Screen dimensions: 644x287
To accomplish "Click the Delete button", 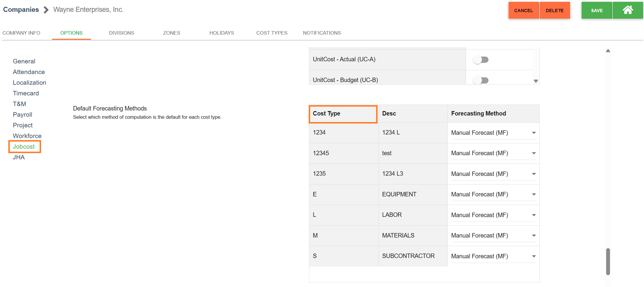I will [554, 10].
